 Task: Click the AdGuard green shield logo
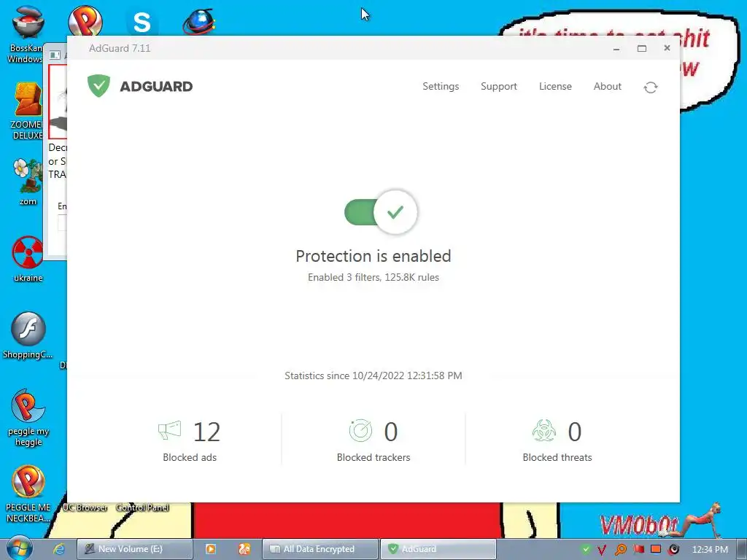(x=98, y=86)
